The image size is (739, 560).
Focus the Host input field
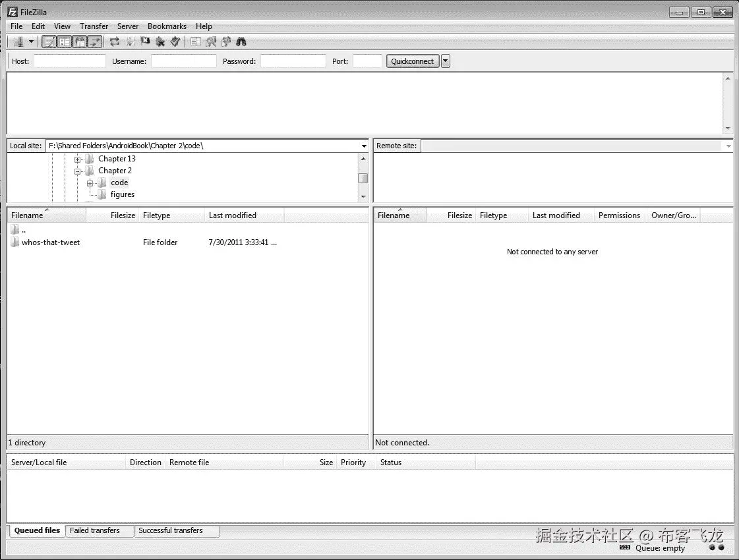[x=70, y=61]
